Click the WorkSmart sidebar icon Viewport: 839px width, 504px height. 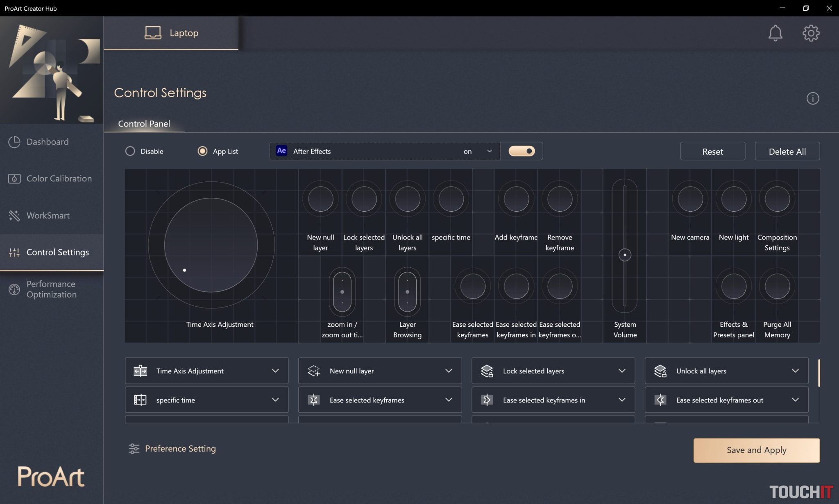(14, 215)
